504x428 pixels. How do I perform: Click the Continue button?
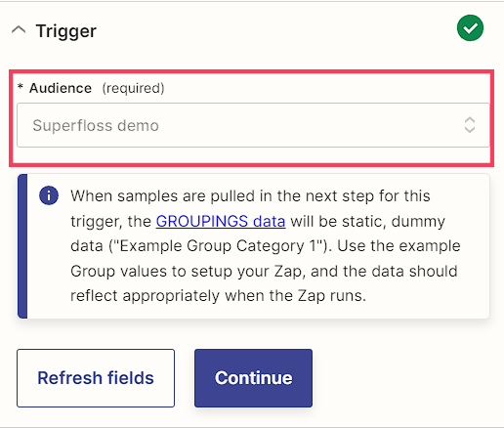253,378
